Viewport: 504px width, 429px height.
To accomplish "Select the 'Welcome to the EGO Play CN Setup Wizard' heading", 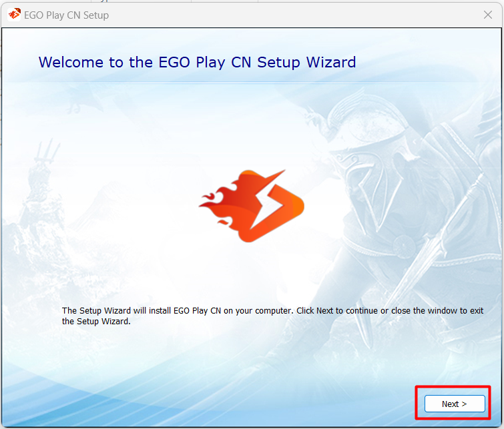I will point(197,62).
